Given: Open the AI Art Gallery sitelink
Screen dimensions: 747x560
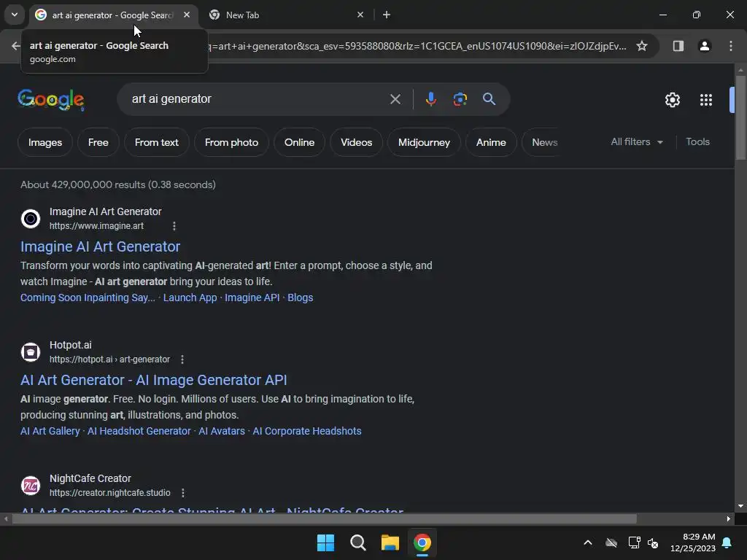Looking at the screenshot, I should [50, 431].
